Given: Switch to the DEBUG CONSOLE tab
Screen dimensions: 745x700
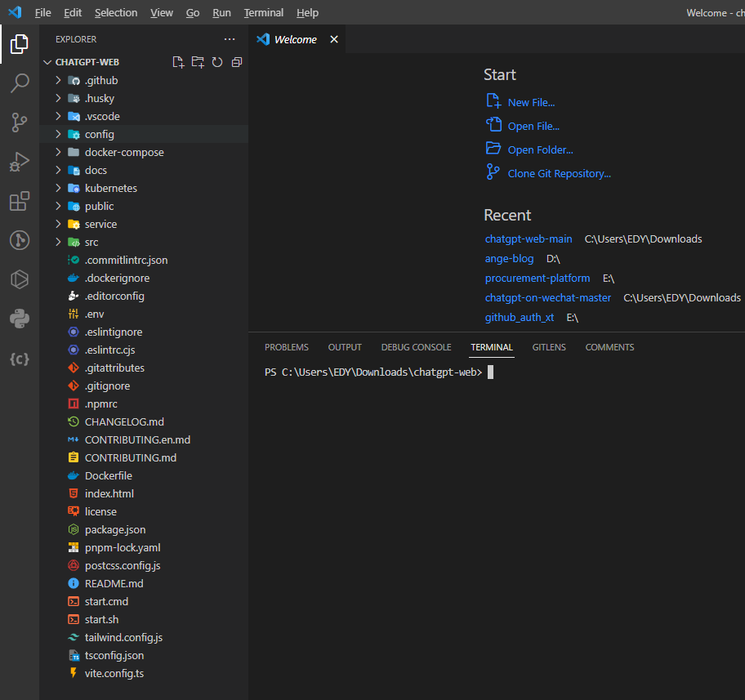Looking at the screenshot, I should click(x=417, y=347).
